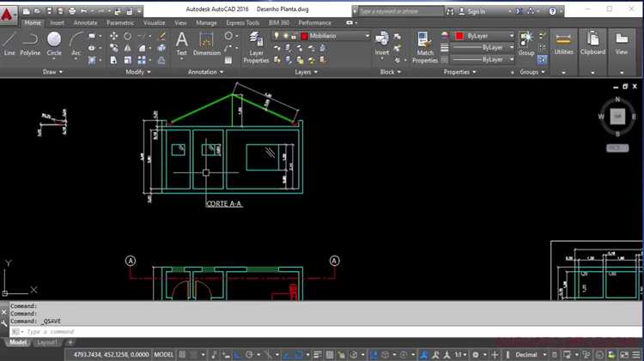Click the customization menu icon in status bar
Screen dimensions: 644x361
[635, 355]
